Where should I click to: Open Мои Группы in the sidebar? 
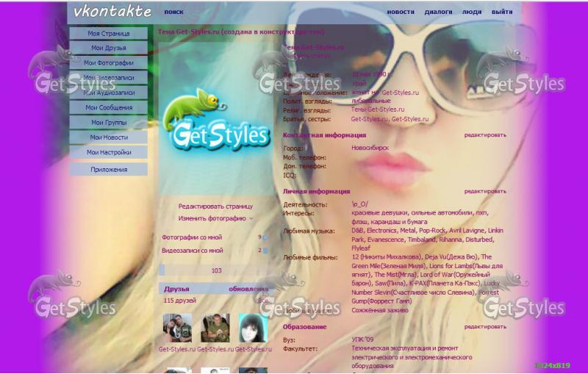click(108, 123)
